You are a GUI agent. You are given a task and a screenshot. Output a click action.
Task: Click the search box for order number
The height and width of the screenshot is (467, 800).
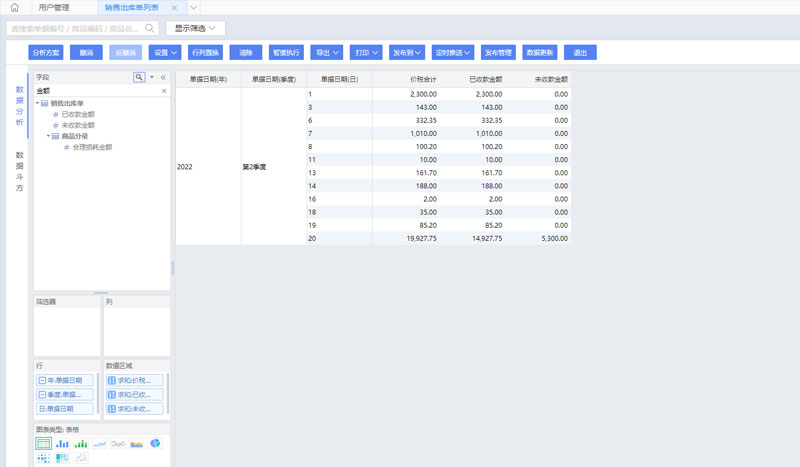coord(82,29)
